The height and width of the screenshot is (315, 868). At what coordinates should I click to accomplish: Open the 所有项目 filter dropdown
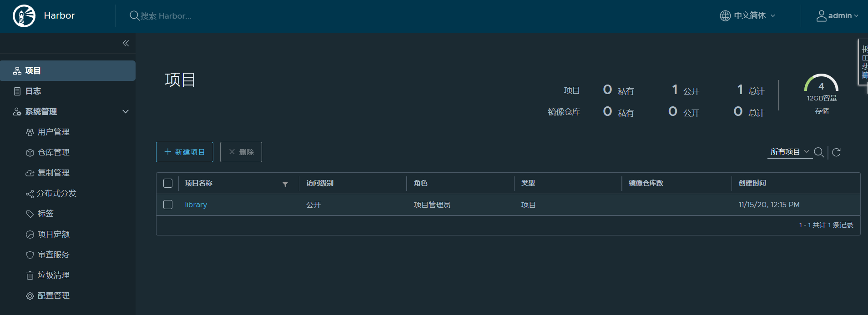pos(789,152)
